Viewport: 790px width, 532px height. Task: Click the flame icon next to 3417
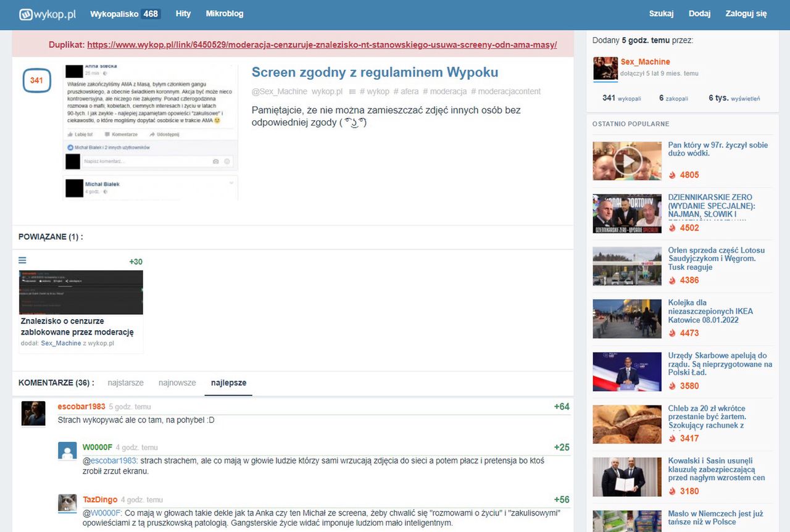[x=673, y=438]
